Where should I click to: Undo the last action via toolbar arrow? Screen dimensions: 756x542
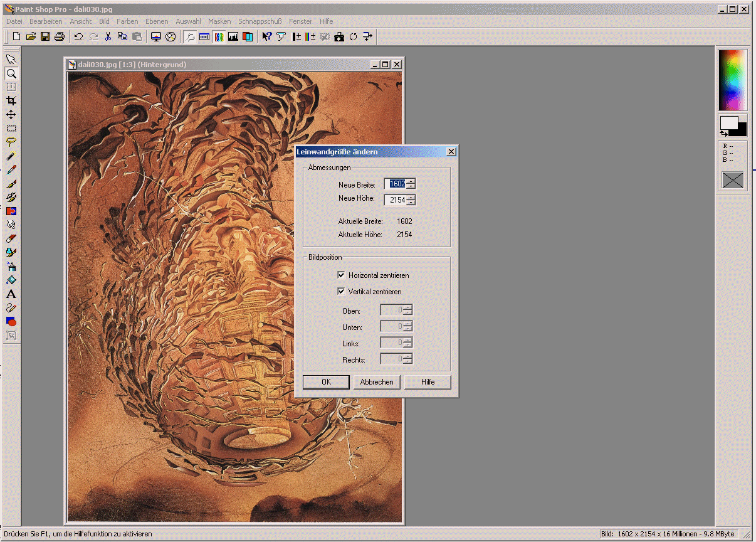point(78,36)
